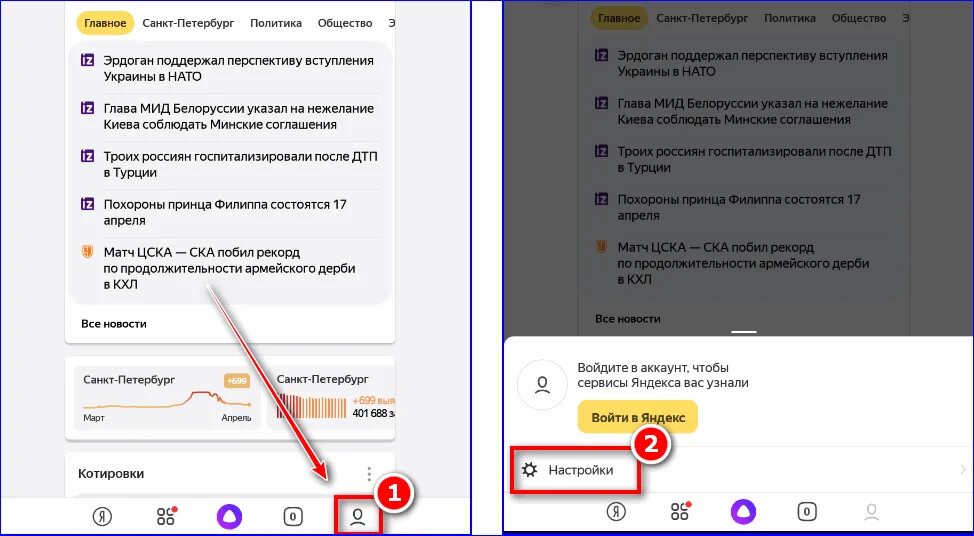This screenshot has width=974, height=536.
Task: Switch to Санкт-Петербург tab in left panel
Action: (x=188, y=23)
